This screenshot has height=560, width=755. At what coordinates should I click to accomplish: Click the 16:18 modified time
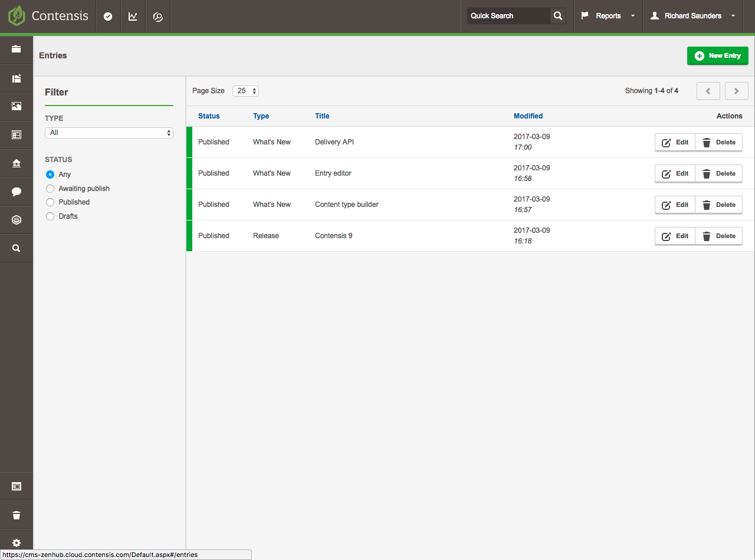[x=523, y=241]
